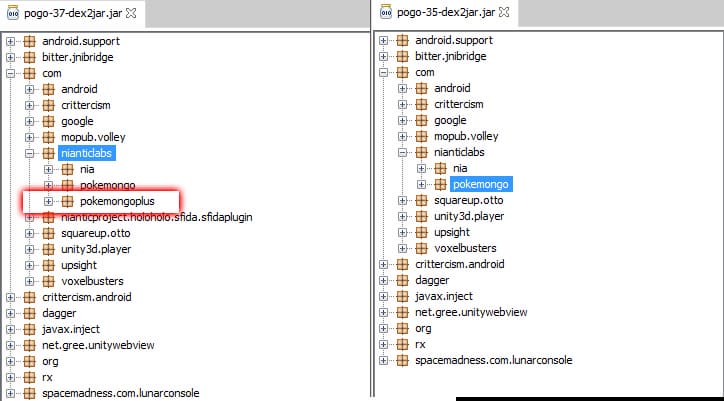724x401 pixels.
Task: Click jar file icon on pogo-35 tab
Action: point(386,12)
